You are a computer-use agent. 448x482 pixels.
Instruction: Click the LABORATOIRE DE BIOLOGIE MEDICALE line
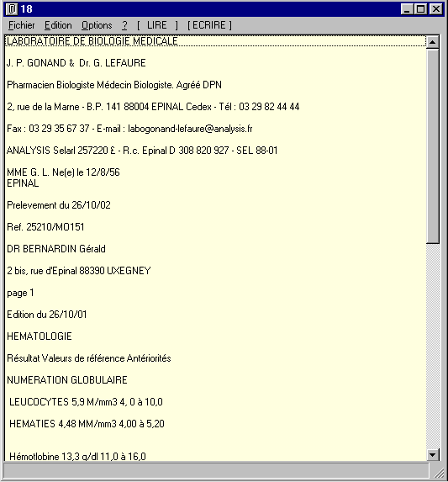pyautogui.click(x=92, y=41)
